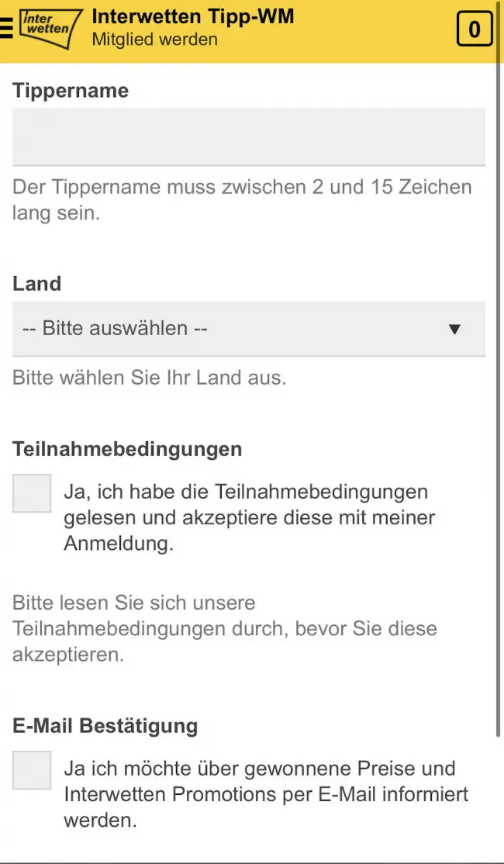Open the bet slip counter showing 0
Screen dimensions: 504x864
tap(474, 29)
